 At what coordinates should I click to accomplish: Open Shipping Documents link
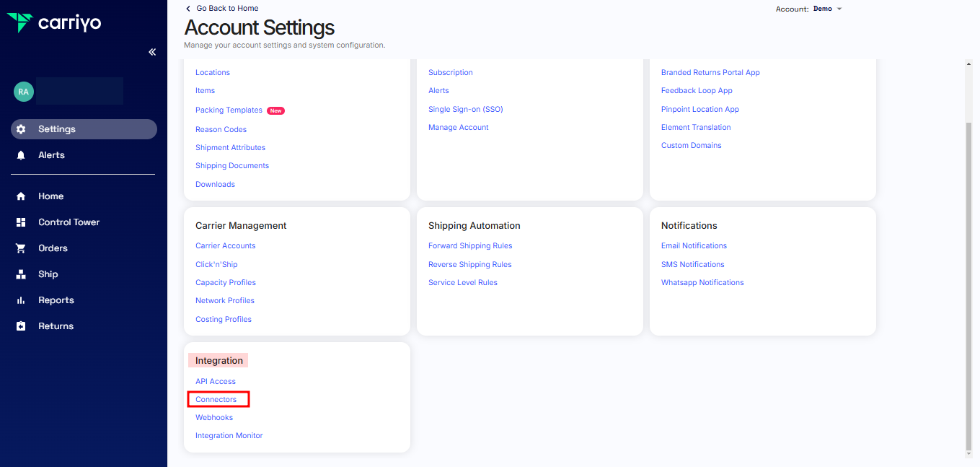coord(232,166)
